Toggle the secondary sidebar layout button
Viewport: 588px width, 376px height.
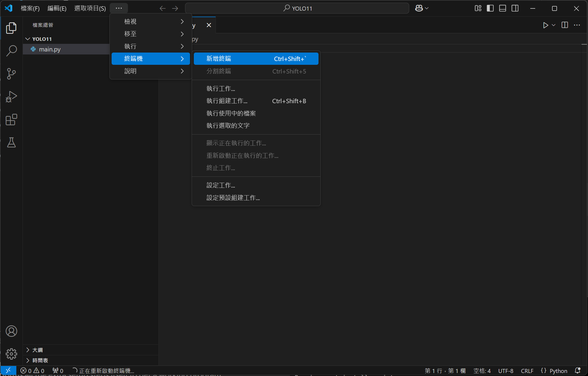[x=515, y=8]
